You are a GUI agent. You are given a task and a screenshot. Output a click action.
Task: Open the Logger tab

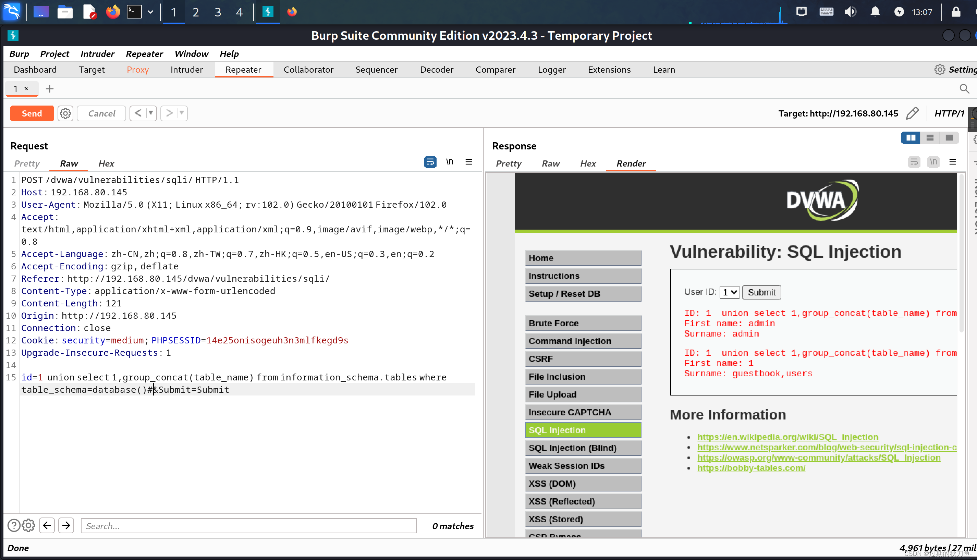point(552,70)
